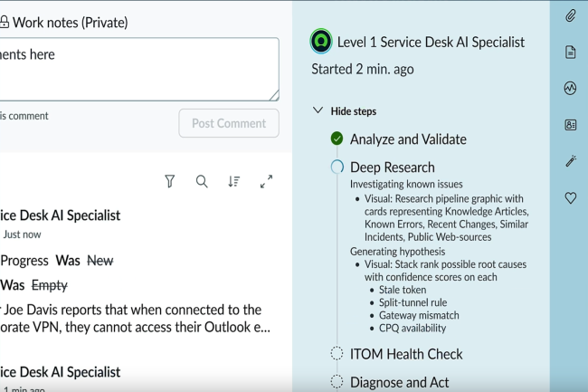588x392 pixels.
Task: Open the document template icon in sidebar
Action: tap(570, 53)
